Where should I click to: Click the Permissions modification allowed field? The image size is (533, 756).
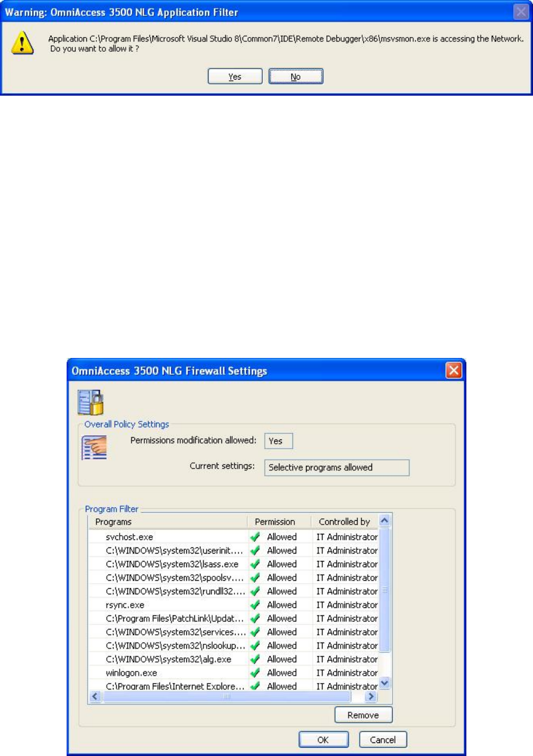point(279,441)
